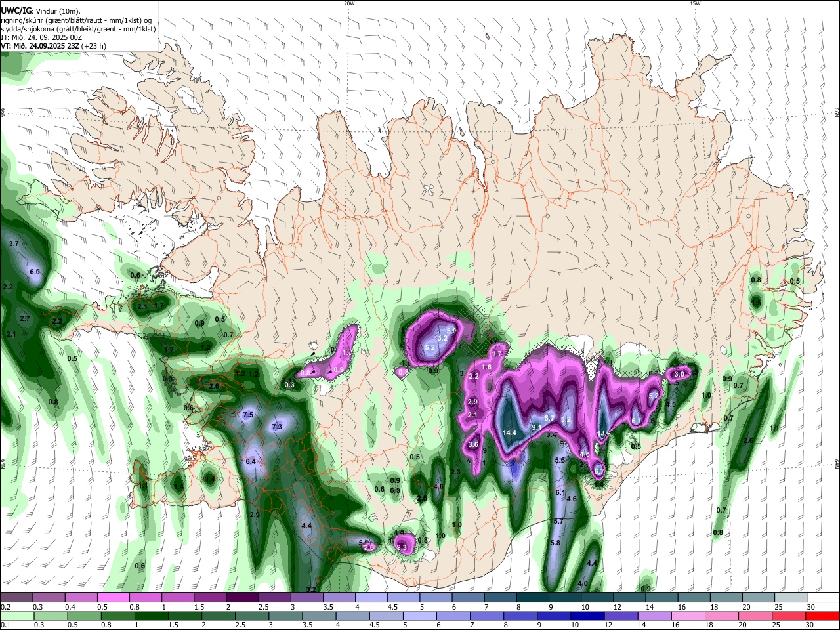Click the 4.0 value off the south coast
This screenshot has width=840, height=630.
(583, 583)
